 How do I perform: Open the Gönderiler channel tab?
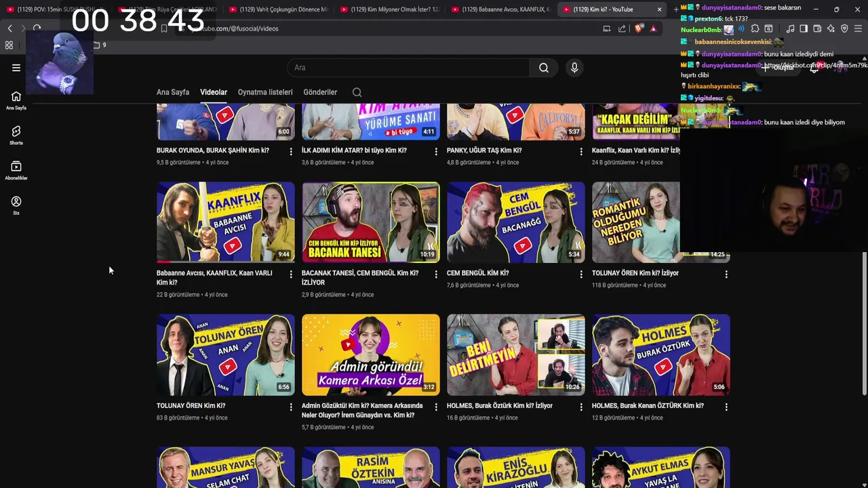(x=320, y=92)
